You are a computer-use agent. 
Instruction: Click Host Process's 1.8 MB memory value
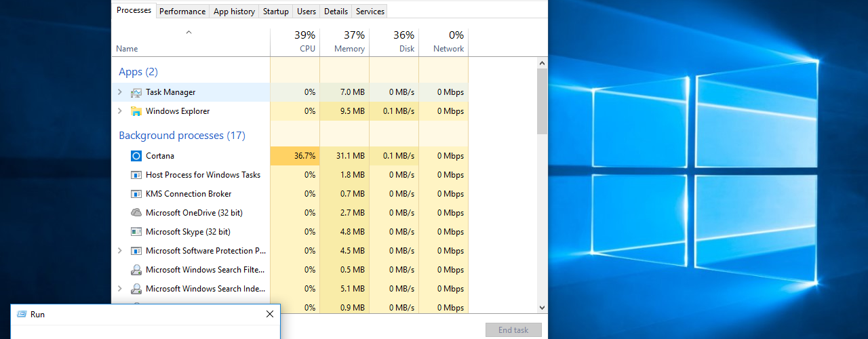point(353,175)
